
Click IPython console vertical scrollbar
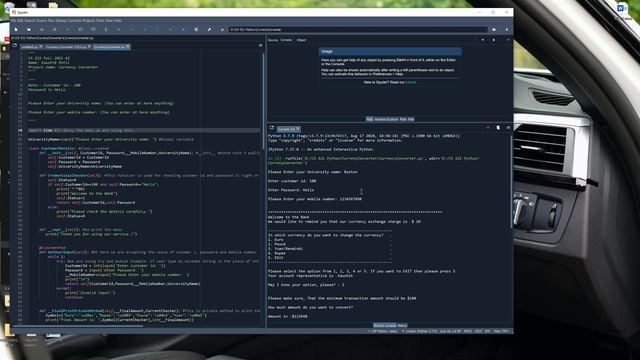[511, 182]
